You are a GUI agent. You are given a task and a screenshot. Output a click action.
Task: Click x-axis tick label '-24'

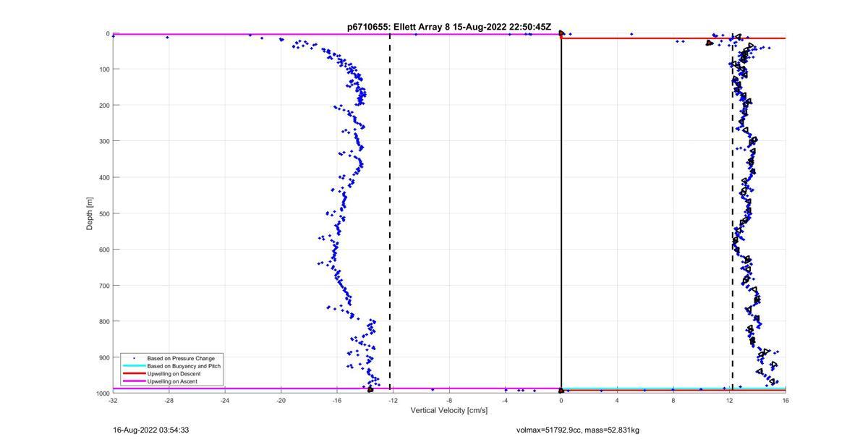click(x=225, y=400)
